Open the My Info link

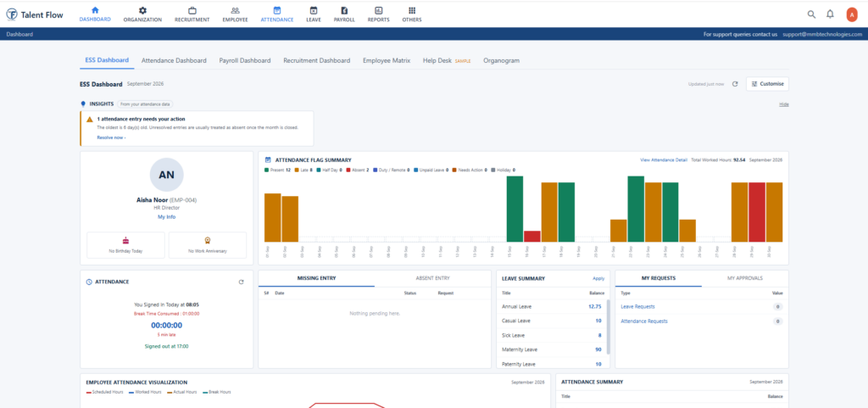click(167, 217)
